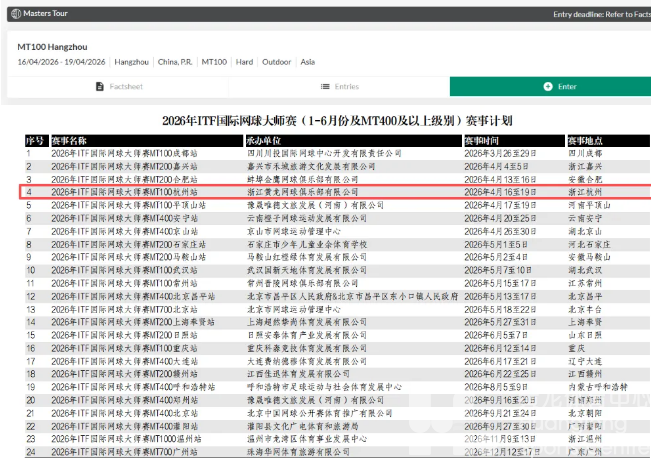Click date cell 2026年4月16至19日
Screen dimensions: 651x458
tap(500, 192)
